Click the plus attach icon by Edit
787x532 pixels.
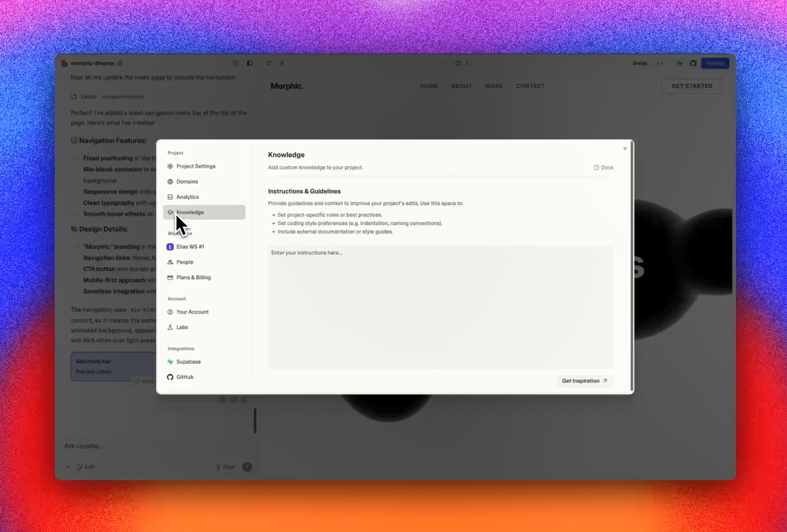click(x=67, y=467)
